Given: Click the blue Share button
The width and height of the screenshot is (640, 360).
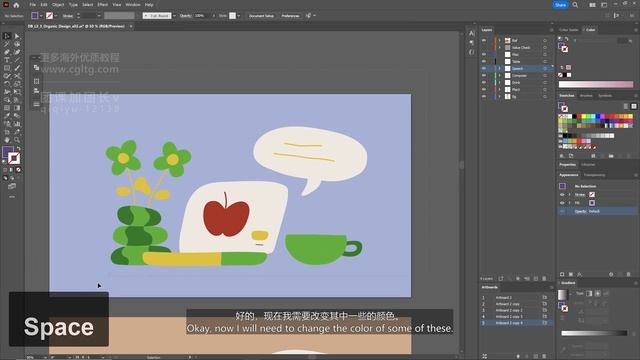Looking at the screenshot, I should click(x=560, y=5).
